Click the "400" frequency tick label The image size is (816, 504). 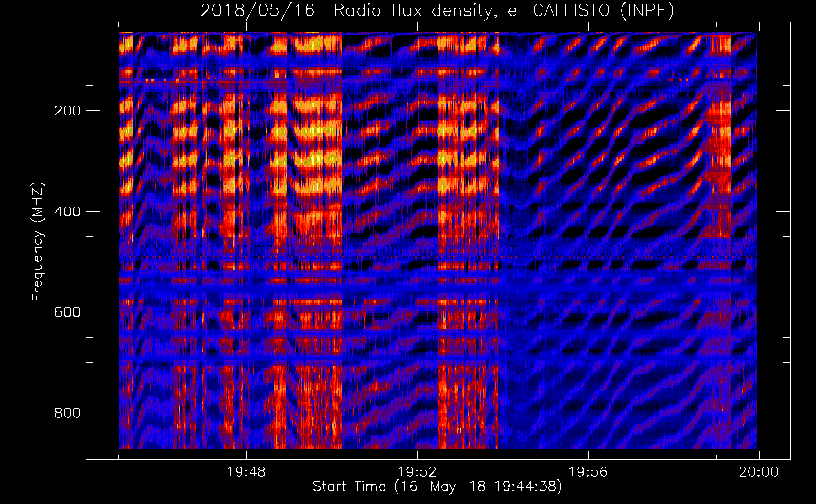pyautogui.click(x=68, y=212)
